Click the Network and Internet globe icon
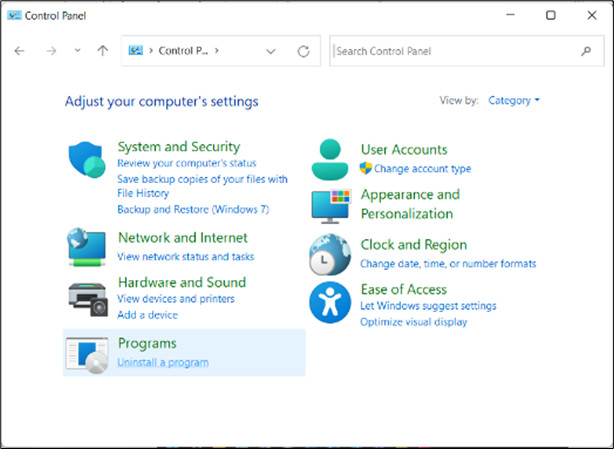This screenshot has width=614, height=449. point(86,246)
